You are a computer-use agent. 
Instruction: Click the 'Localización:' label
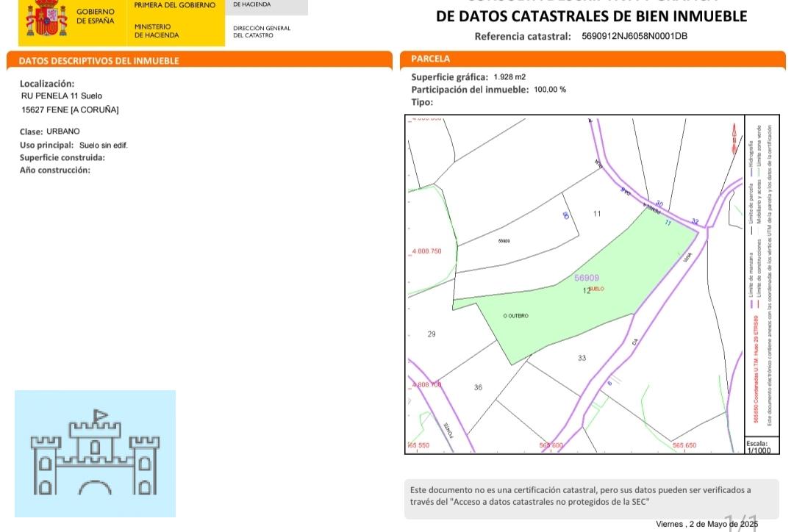coord(47,84)
